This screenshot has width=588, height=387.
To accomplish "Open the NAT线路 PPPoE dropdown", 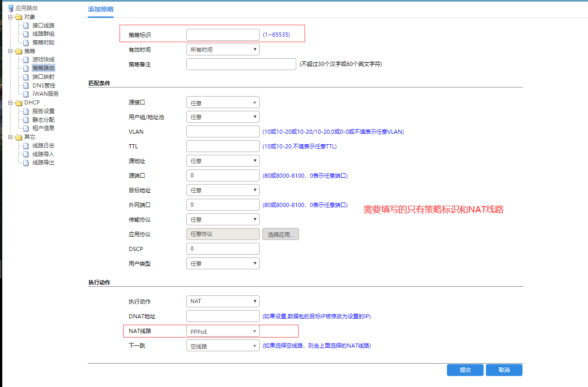I will (223, 331).
